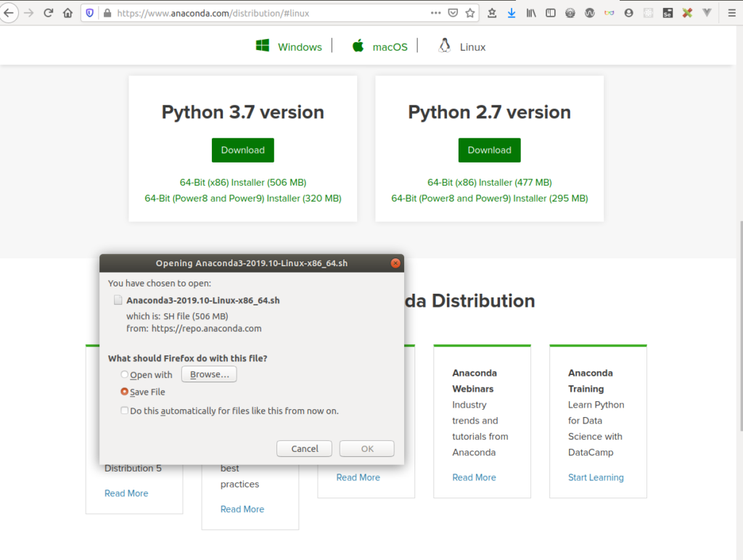This screenshot has height=560, width=743.
Task: Open the Library toolbar icon
Action: (531, 12)
